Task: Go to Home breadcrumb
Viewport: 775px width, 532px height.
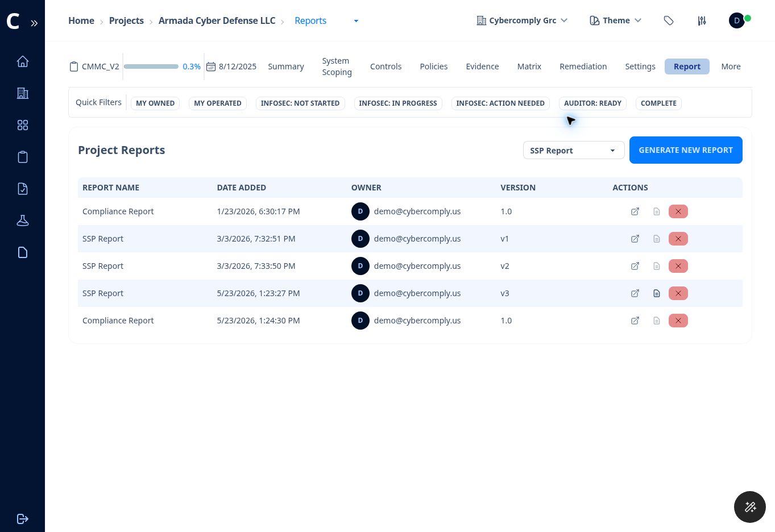Action: pyautogui.click(x=81, y=20)
